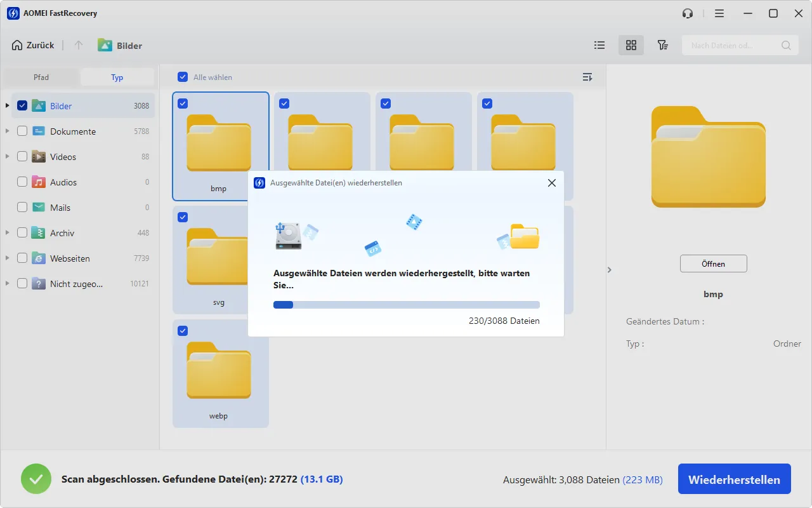The height and width of the screenshot is (508, 812).
Task: Untick the svg folder checkbox
Action: pyautogui.click(x=183, y=217)
